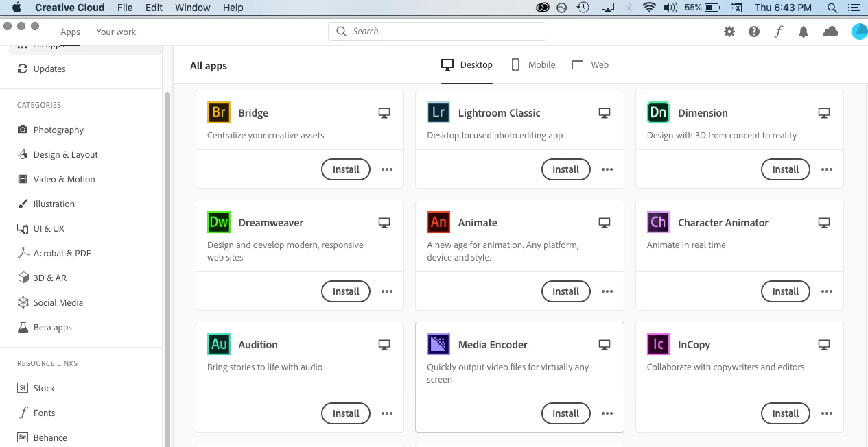Click the Bridge app icon

219,112
